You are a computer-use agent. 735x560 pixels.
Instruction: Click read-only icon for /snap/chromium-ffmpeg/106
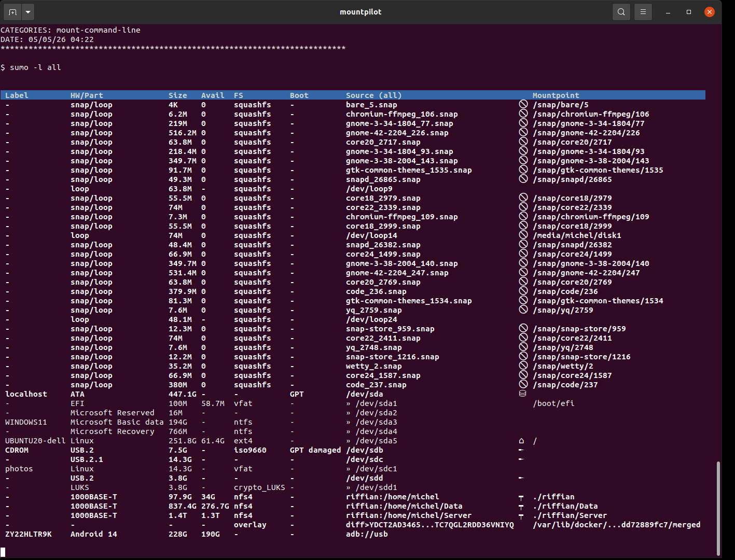(523, 114)
